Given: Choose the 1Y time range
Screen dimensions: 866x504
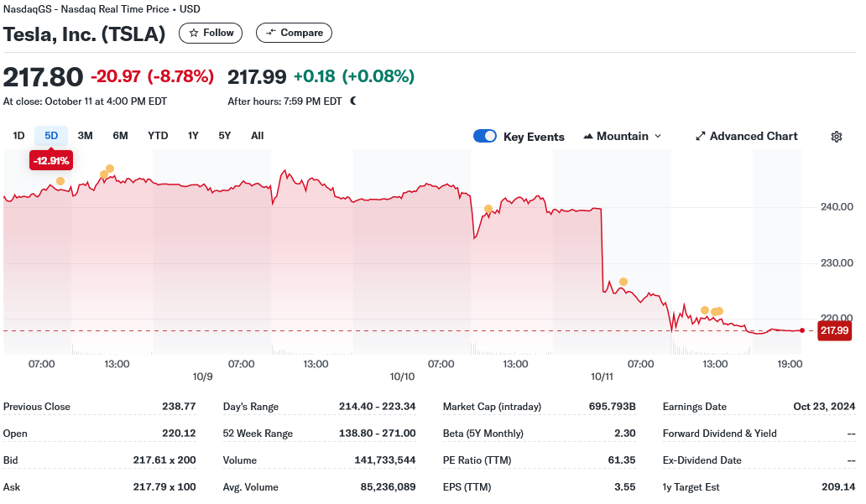Looking at the screenshot, I should [193, 136].
